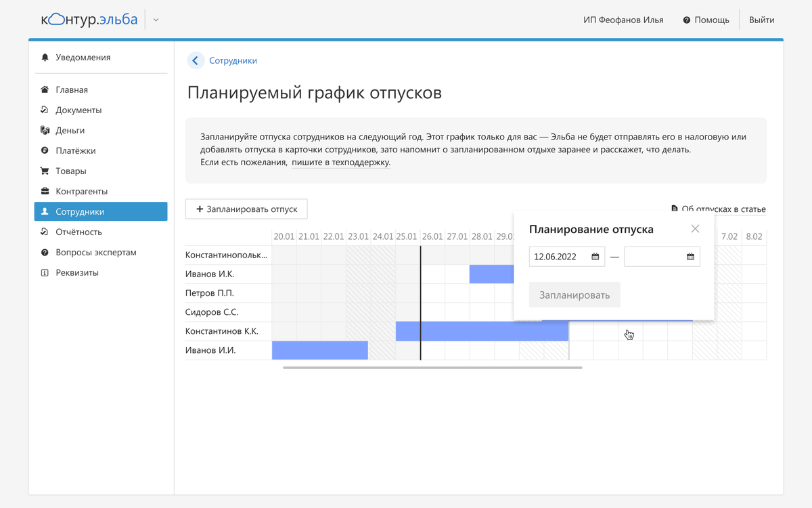The image size is (812, 508).
Task: Go to Главная section
Action: [72, 89]
